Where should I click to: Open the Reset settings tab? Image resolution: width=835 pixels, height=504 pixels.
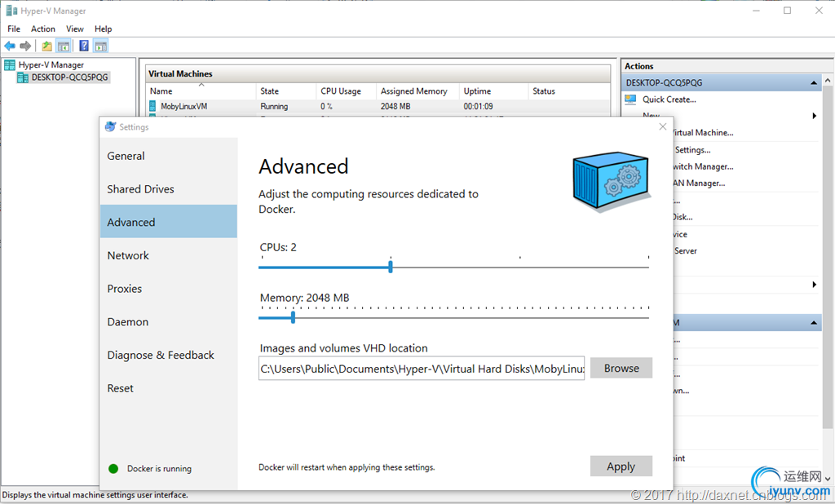click(x=168, y=388)
